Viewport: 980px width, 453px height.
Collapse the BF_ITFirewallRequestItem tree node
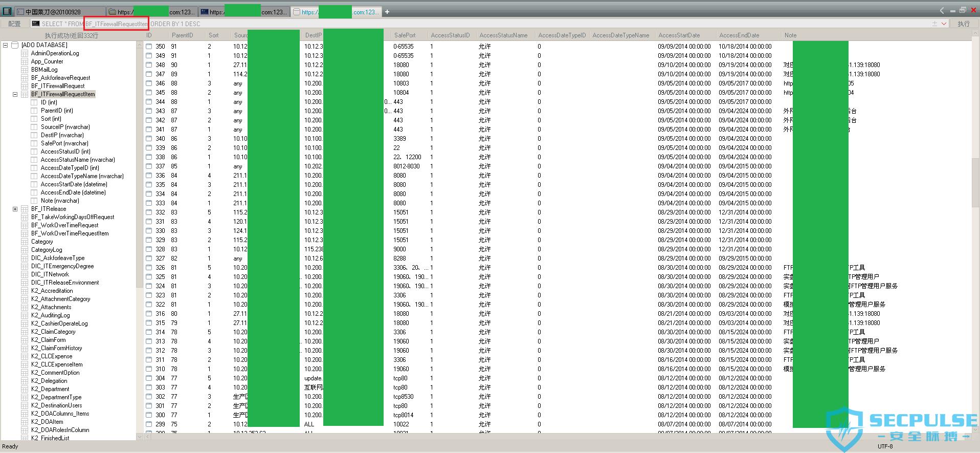point(15,94)
